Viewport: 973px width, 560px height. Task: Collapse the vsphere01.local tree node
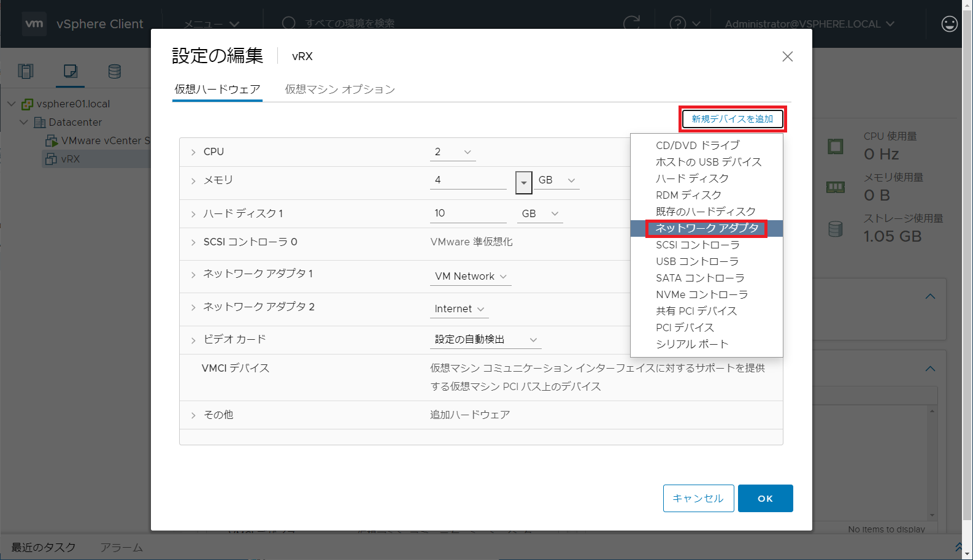[12, 104]
